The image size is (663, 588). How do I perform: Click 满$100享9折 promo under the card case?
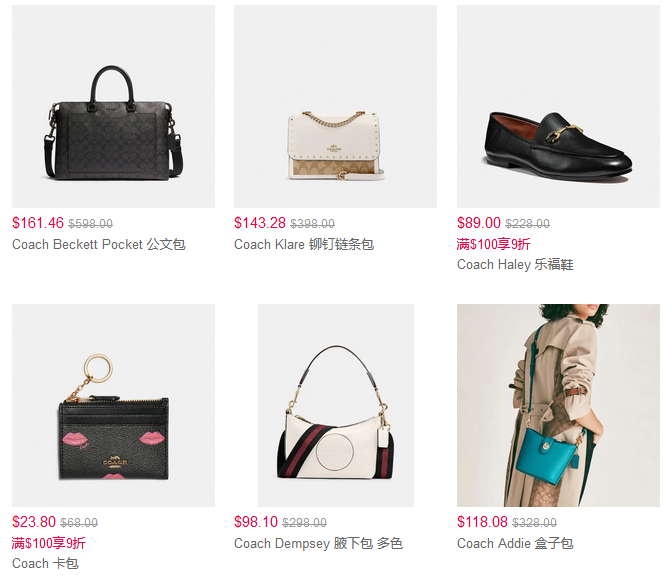(x=49, y=543)
